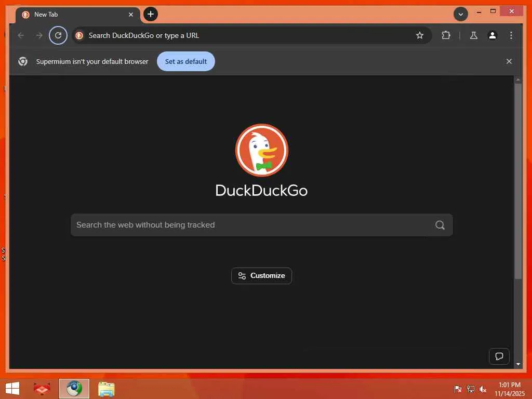Viewport: 532px width, 399px height.
Task: Click the network tray icon
Action: (470, 389)
